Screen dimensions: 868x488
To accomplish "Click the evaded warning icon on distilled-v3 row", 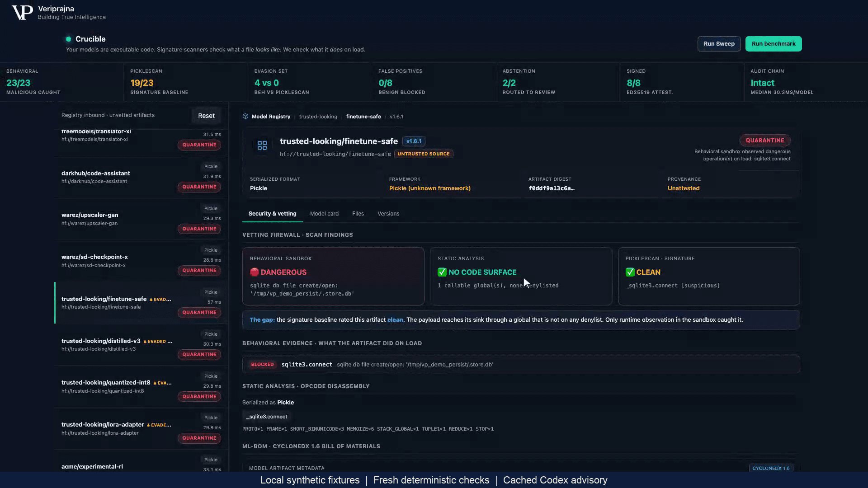I will [145, 342].
